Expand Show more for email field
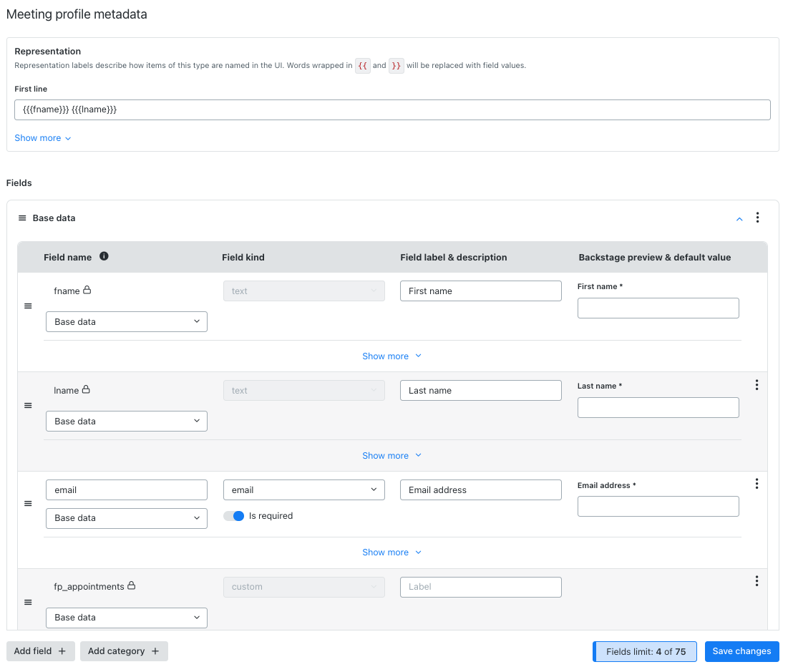Viewport: 788px width, 672px height. [392, 552]
